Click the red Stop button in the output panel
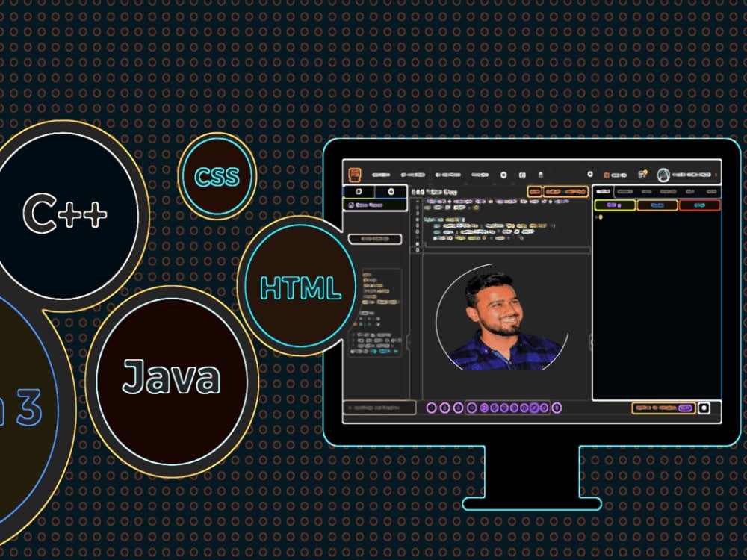This screenshot has width=747, height=560. [x=698, y=204]
